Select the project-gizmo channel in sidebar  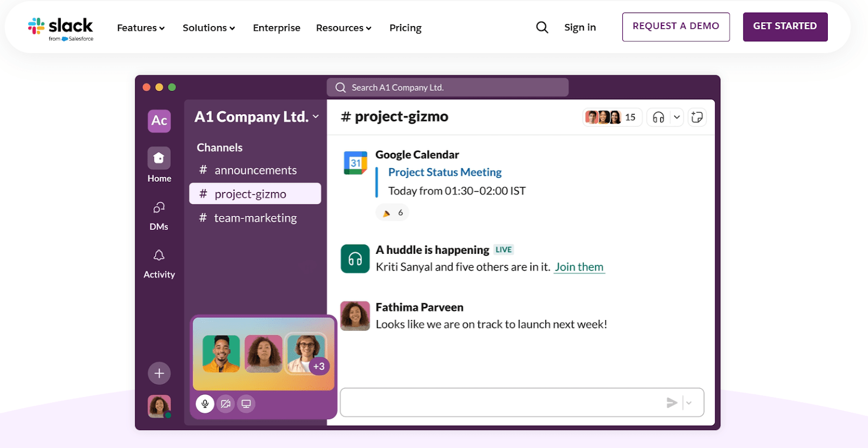255,194
